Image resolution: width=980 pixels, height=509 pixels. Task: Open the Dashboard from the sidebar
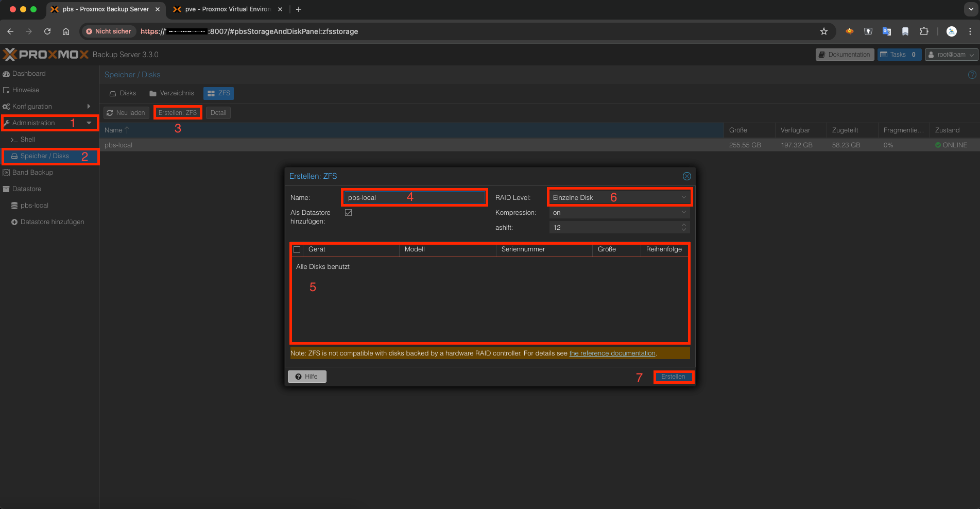pyautogui.click(x=28, y=73)
